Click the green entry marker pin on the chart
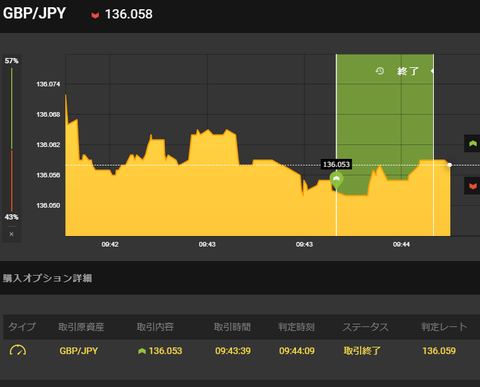Image resolution: width=480 pixels, height=387 pixels. click(x=336, y=180)
